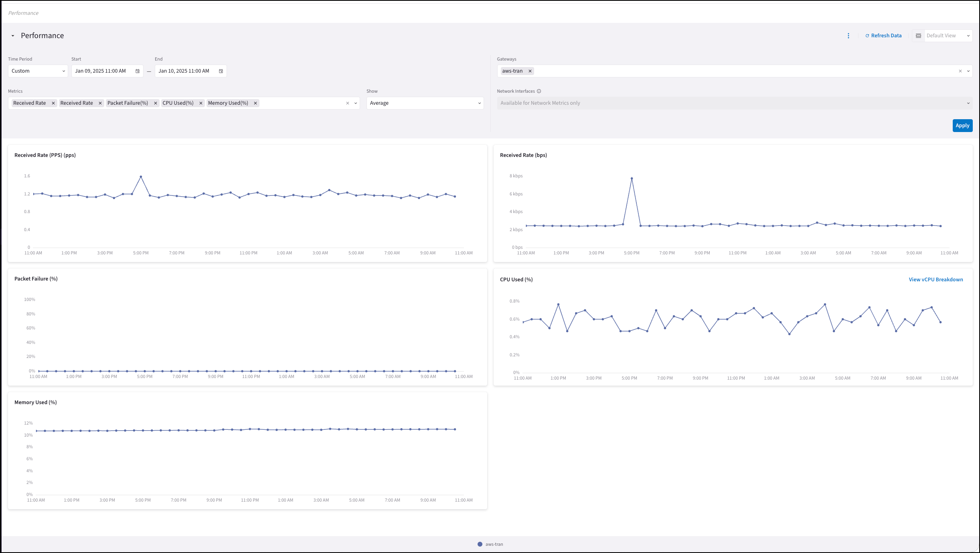The image size is (980, 553).
Task: Click the Apply button
Action: tap(962, 125)
